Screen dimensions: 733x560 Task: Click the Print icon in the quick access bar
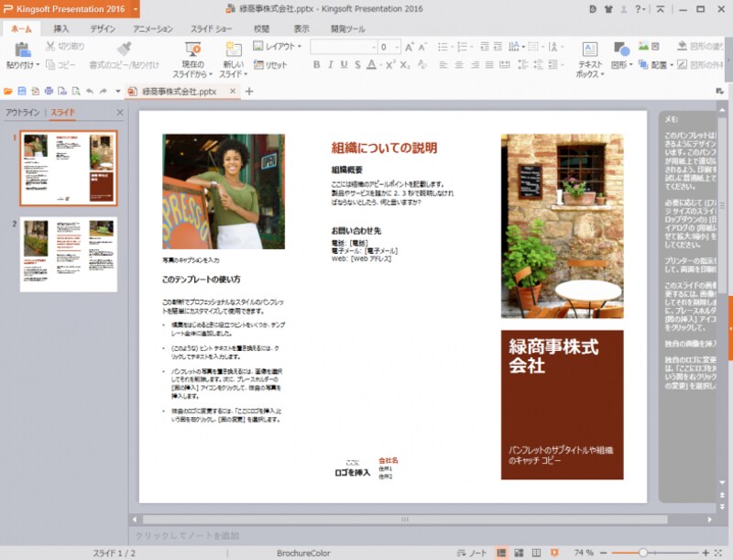[48, 89]
